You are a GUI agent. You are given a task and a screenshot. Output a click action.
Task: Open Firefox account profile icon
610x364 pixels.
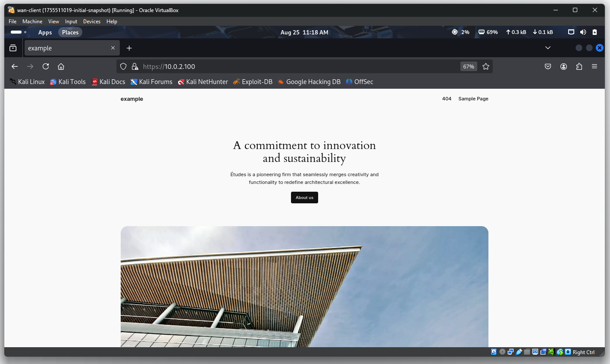tap(563, 66)
